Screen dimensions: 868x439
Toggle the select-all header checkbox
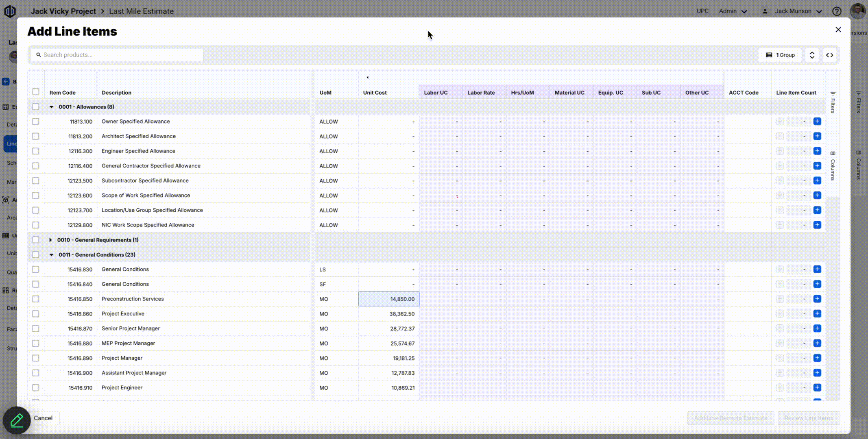pos(36,92)
